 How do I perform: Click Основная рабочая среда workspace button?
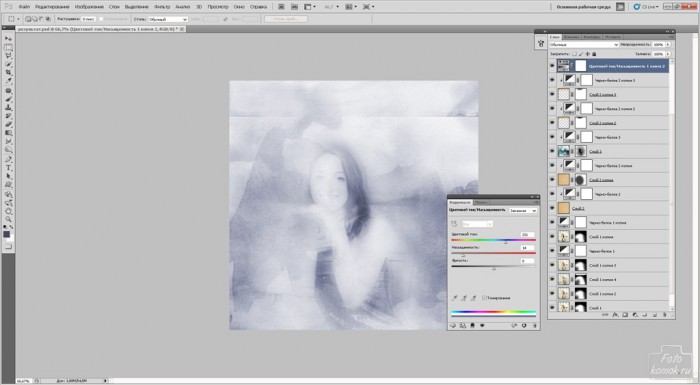pyautogui.click(x=584, y=7)
